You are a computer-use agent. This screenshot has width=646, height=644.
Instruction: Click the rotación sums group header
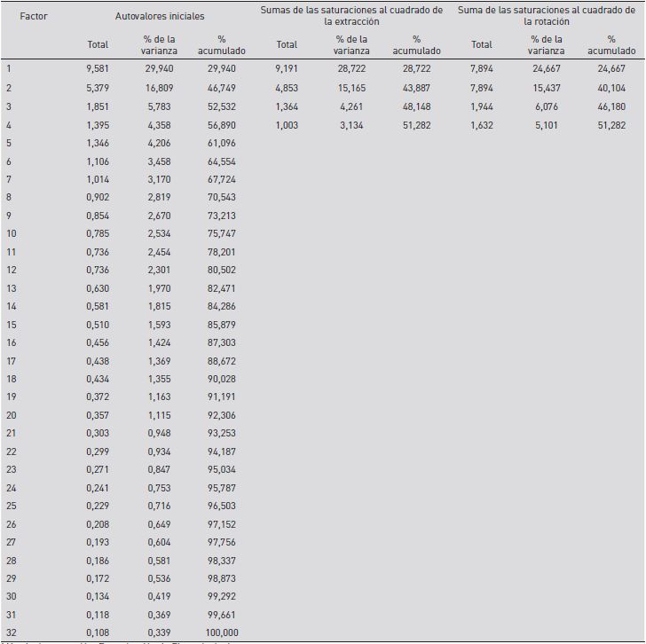click(x=547, y=16)
